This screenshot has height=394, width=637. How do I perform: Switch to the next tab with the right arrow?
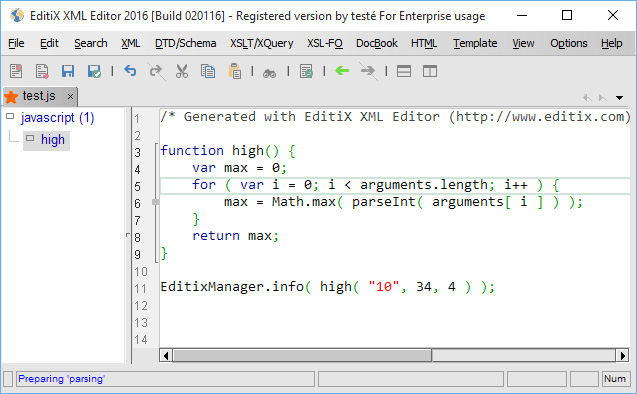pyautogui.click(x=602, y=97)
